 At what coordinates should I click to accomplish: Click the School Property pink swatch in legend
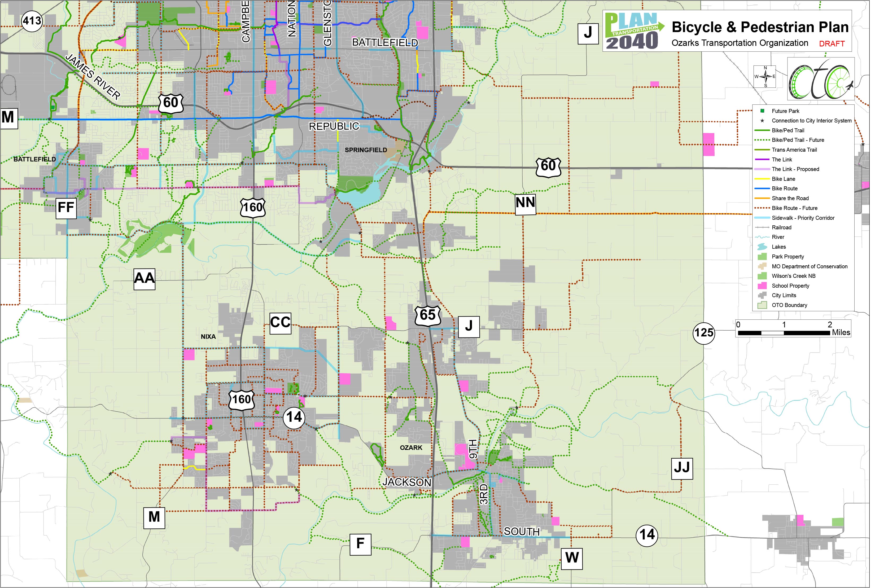click(762, 286)
